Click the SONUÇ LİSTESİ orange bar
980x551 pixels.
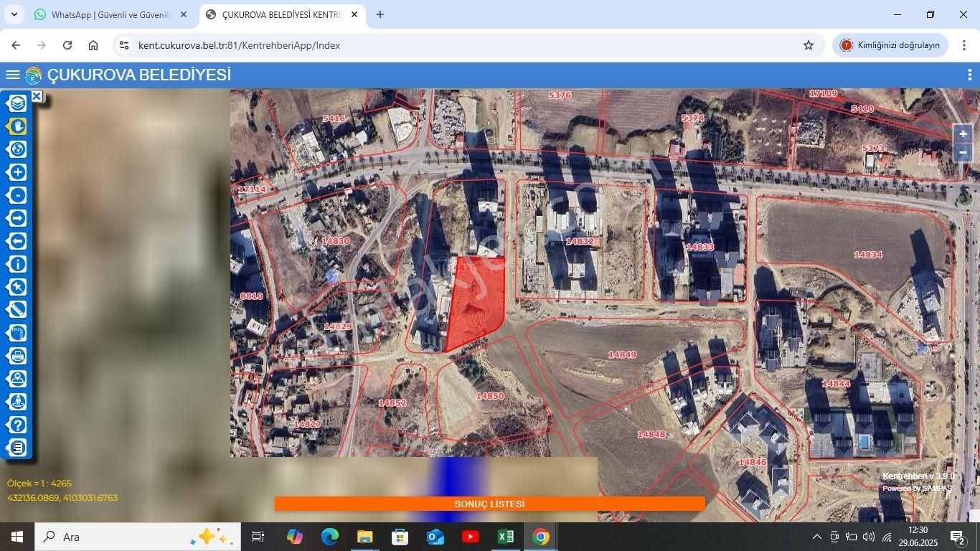click(489, 504)
